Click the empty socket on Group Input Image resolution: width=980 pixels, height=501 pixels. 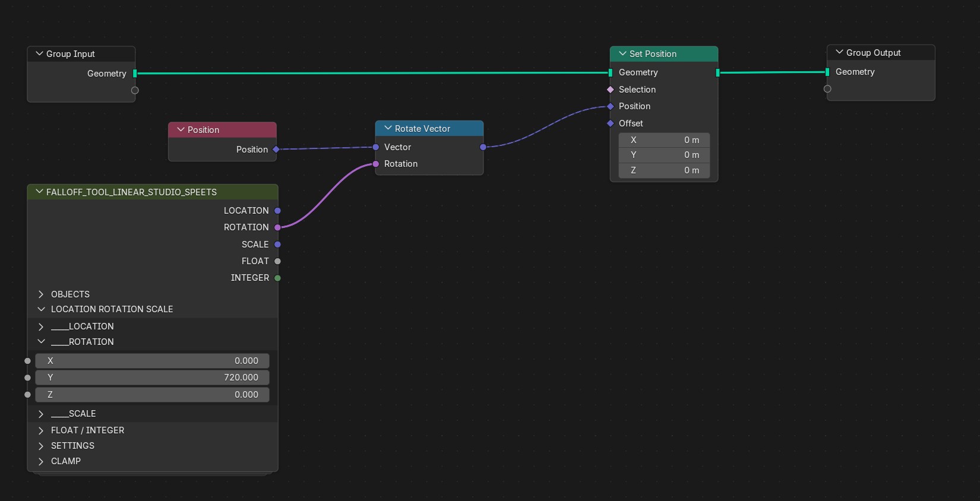tap(135, 90)
